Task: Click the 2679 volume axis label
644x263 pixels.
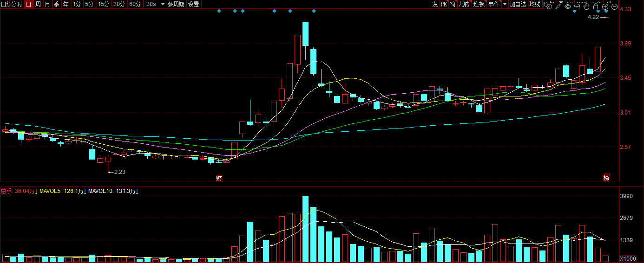Action: (626, 218)
